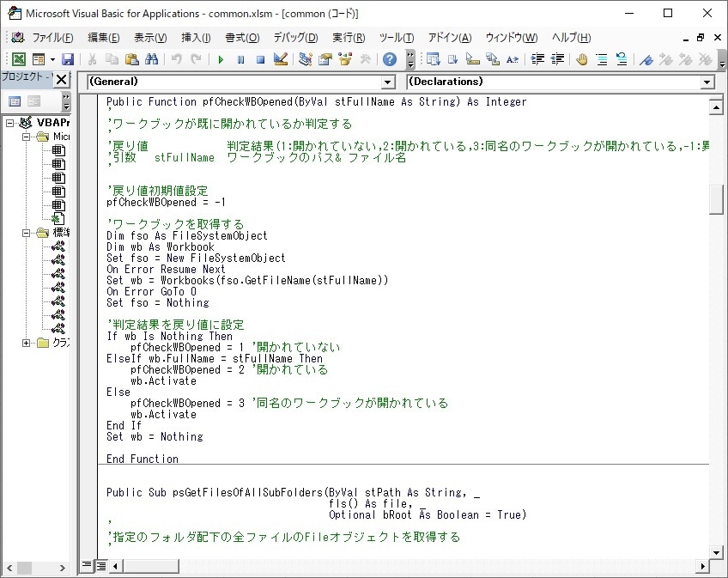
Task: Select the ThisWorkbook object in project tree
Action: coord(58,218)
